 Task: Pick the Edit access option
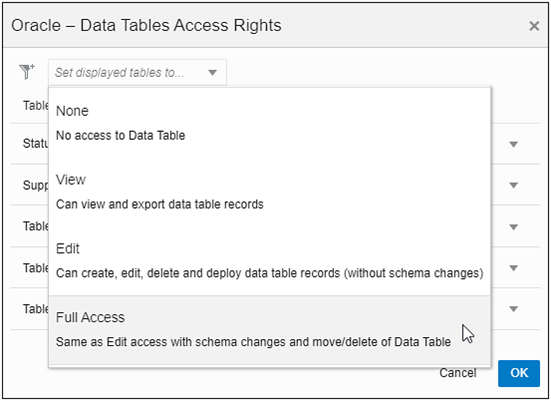tap(270, 261)
